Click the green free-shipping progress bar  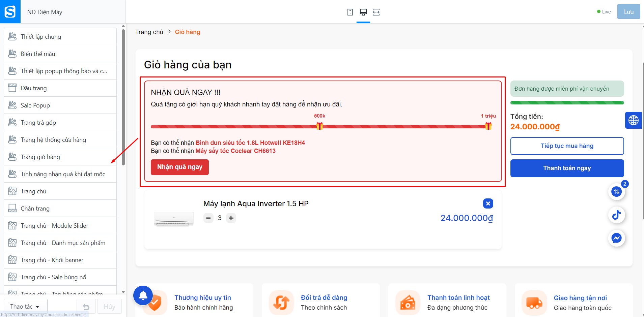567,103
